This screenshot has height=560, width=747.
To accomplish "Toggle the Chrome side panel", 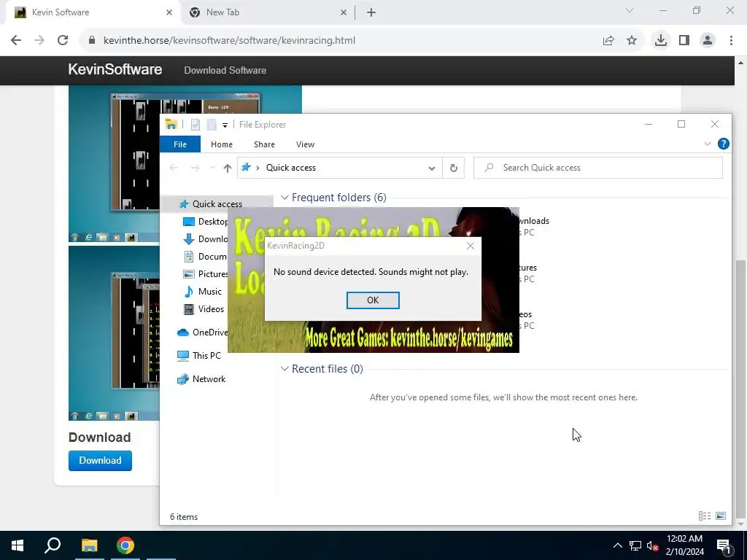I will pyautogui.click(x=684, y=41).
